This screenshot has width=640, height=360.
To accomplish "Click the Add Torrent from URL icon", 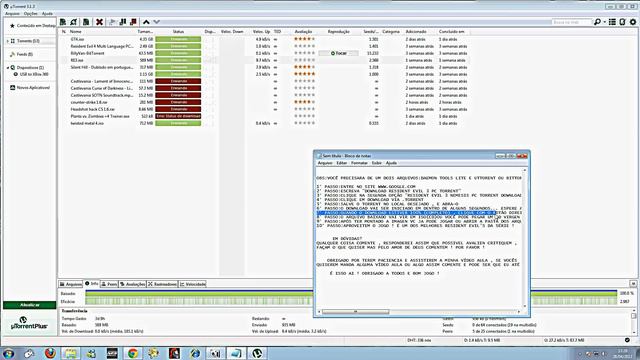I will tap(74, 22).
